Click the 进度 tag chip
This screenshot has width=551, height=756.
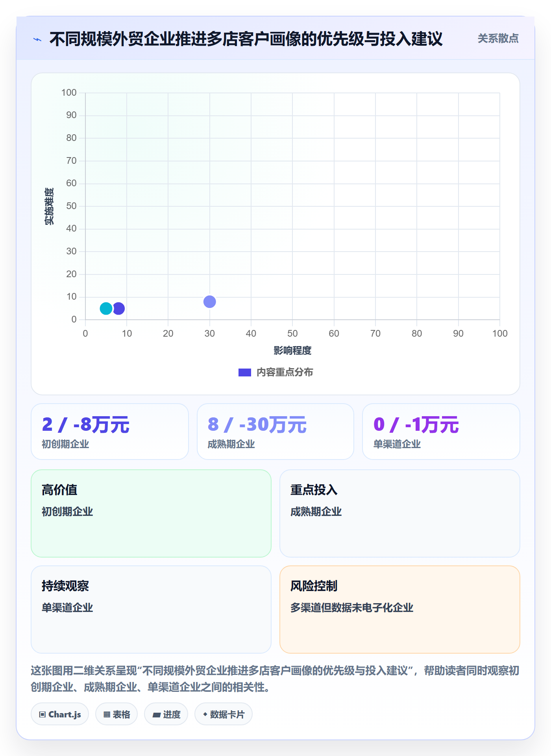(x=166, y=714)
